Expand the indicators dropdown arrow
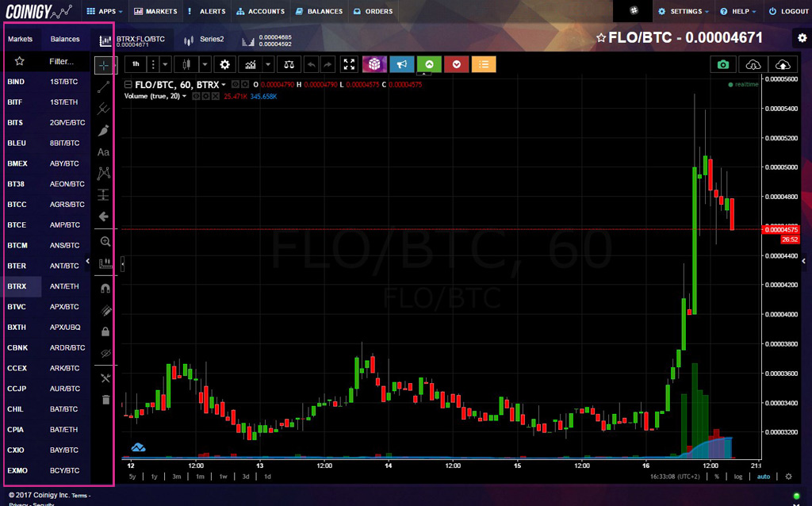Image resolution: width=812 pixels, height=506 pixels. coord(268,64)
